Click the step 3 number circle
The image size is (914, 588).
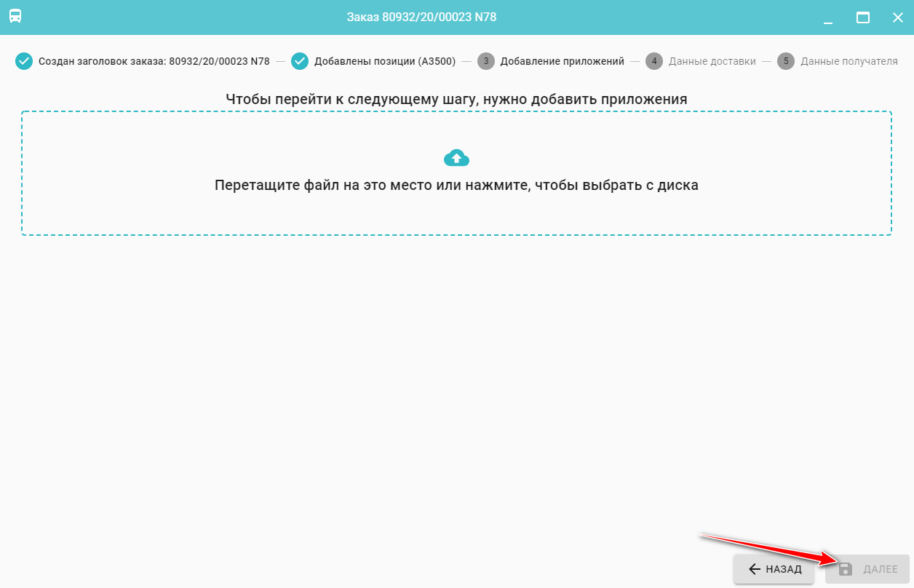486,61
